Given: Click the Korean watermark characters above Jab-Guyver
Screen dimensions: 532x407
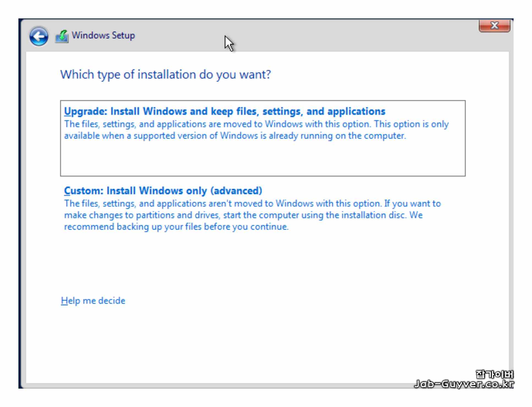Looking at the screenshot, I should (494, 374).
